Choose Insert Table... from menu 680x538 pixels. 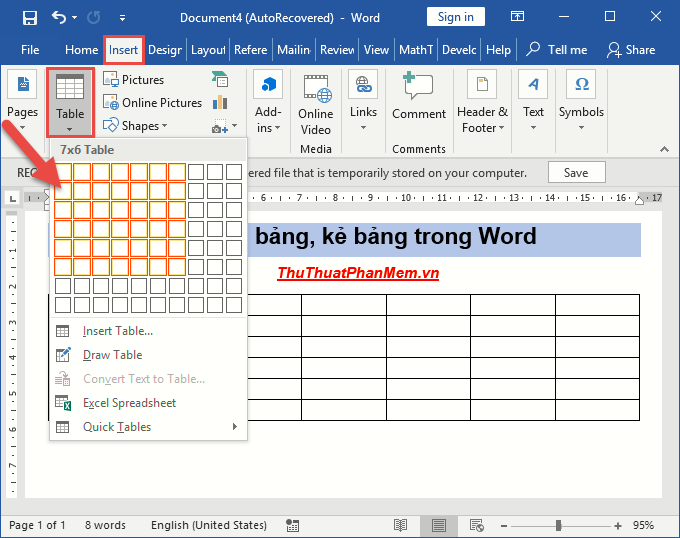(x=148, y=331)
